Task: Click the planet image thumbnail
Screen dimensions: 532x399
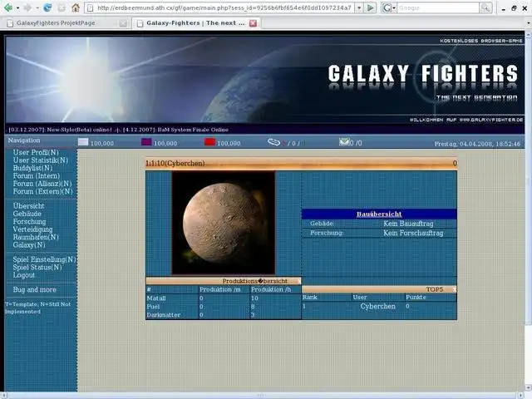Action: click(224, 223)
